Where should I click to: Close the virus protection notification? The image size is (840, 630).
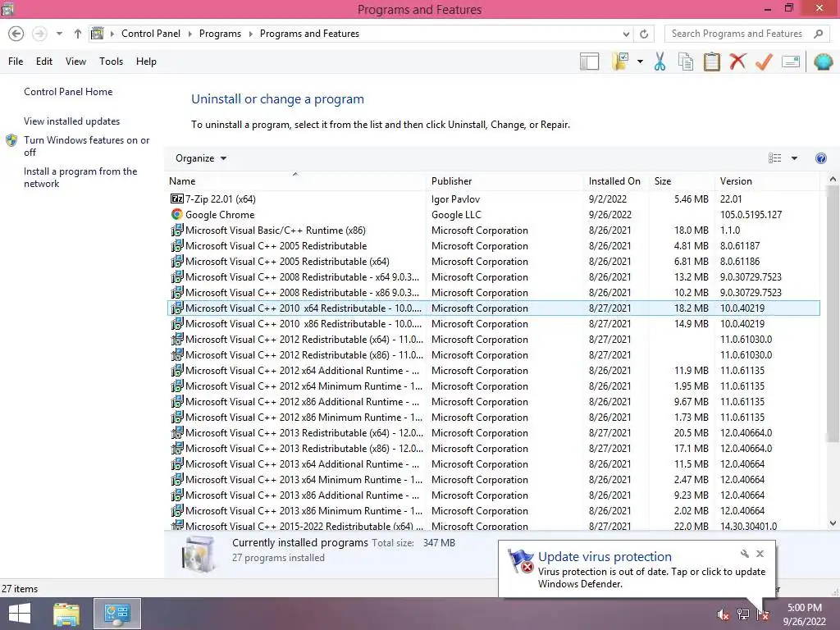tap(760, 554)
